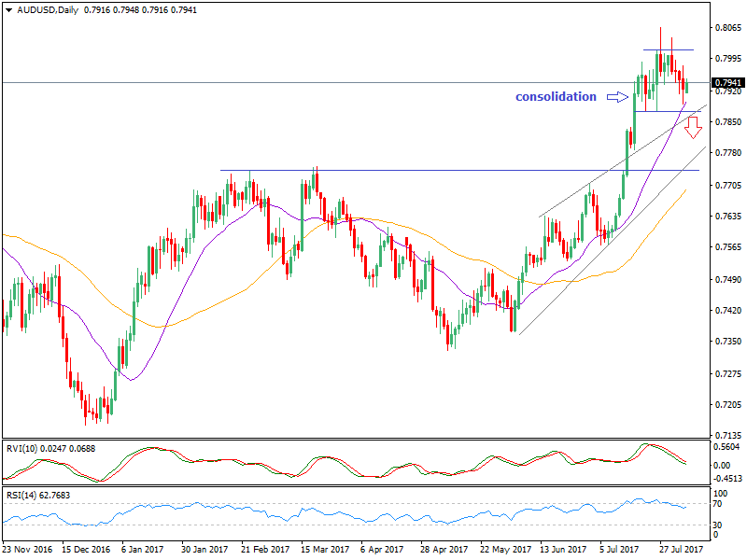Click the 0.7420 price axis label
Image resolution: width=747 pixels, height=560 pixels.
pos(725,310)
